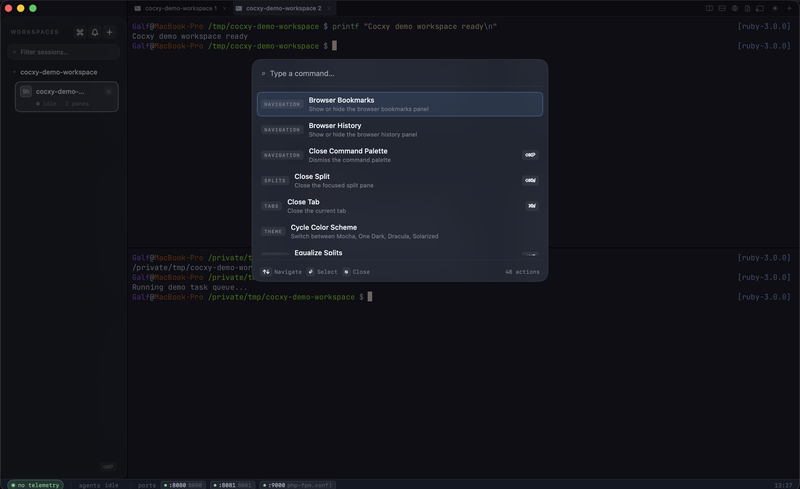Click the TABS tag beside Close Tab
The image size is (800, 489).
[271, 206]
